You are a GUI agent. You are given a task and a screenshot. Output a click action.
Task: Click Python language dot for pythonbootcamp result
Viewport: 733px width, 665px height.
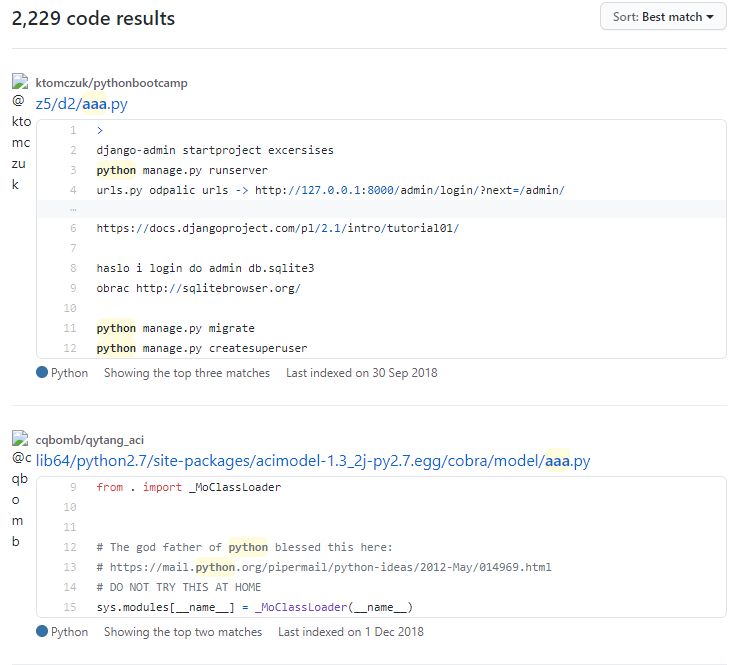42,372
